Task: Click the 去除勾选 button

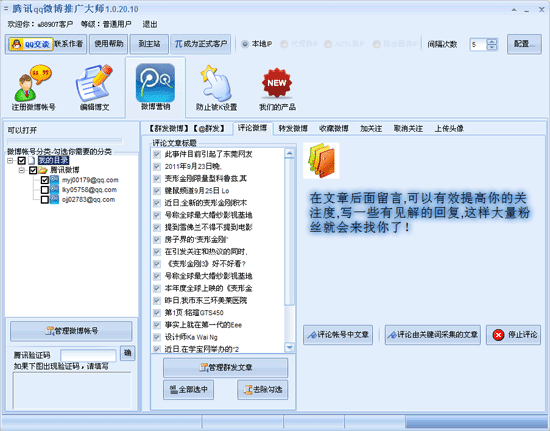Action: [263, 390]
